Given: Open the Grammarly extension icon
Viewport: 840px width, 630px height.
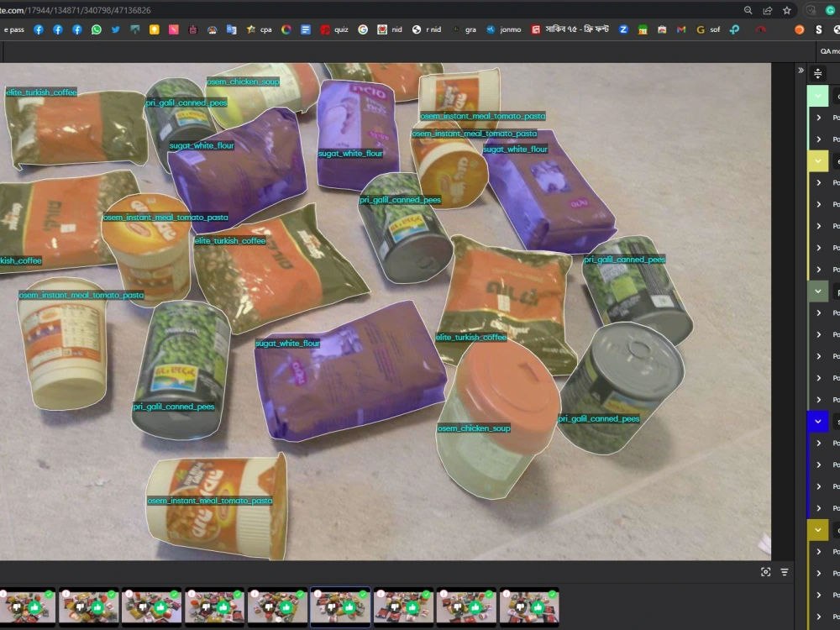Looking at the screenshot, I should click(830, 10).
